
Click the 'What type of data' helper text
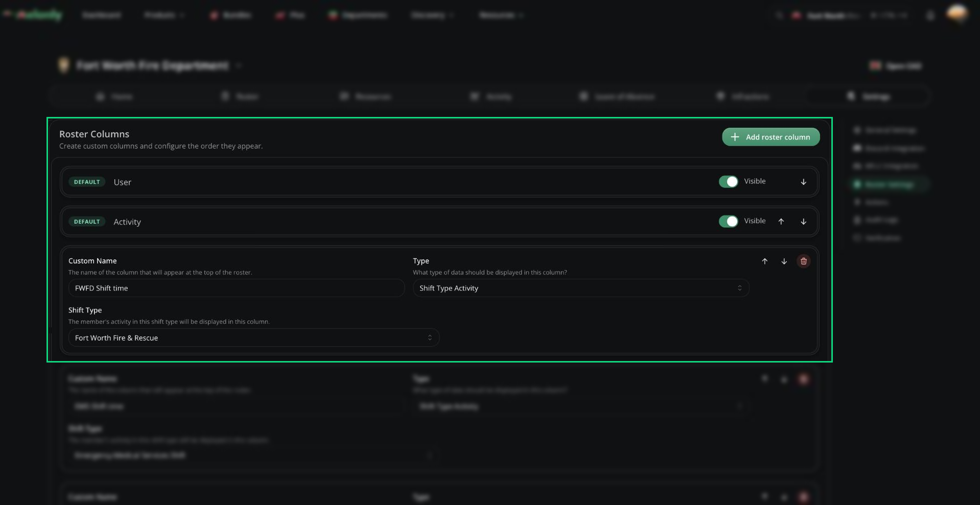[490, 272]
